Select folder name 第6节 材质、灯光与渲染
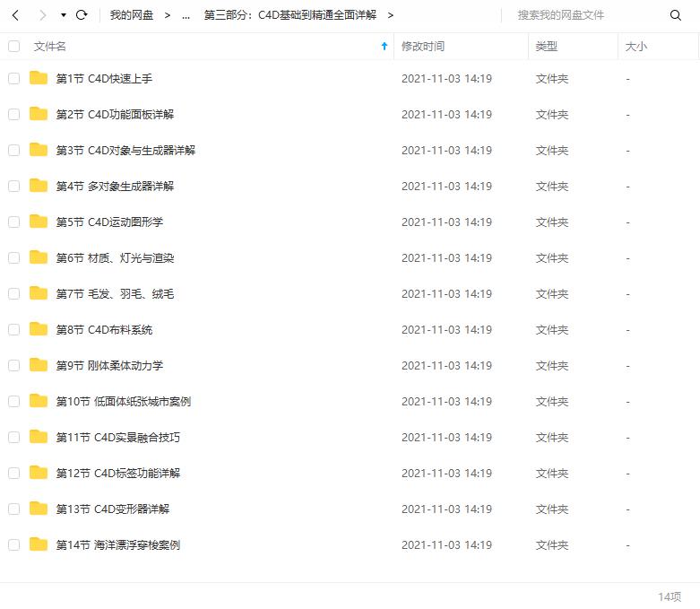The width and height of the screenshot is (700, 609). pyautogui.click(x=115, y=257)
